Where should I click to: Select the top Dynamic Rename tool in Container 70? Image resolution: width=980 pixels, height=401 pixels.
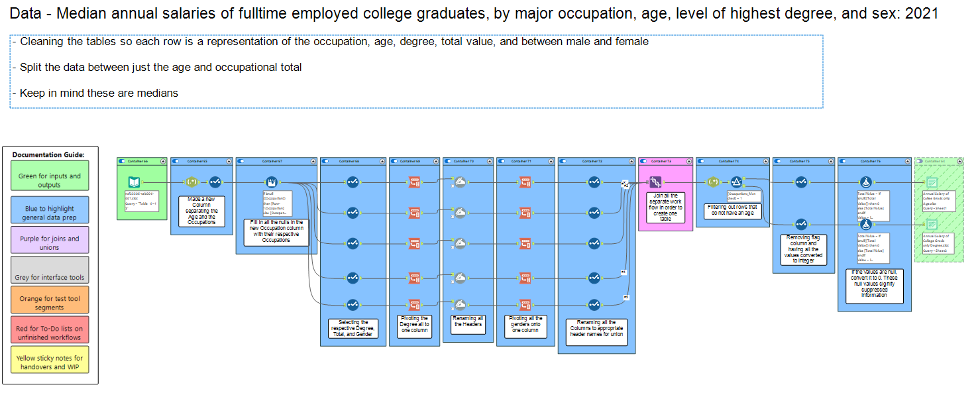click(460, 182)
